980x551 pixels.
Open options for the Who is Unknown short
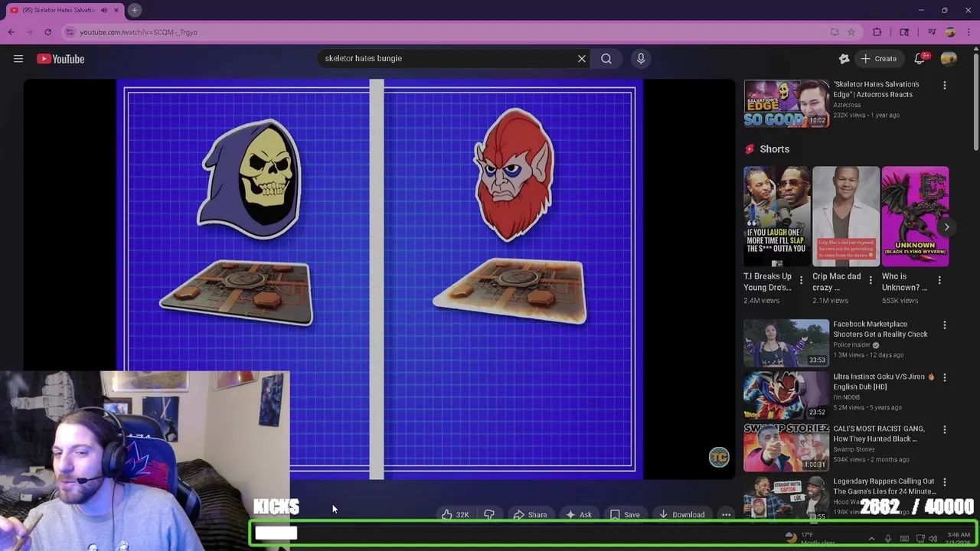939,280
